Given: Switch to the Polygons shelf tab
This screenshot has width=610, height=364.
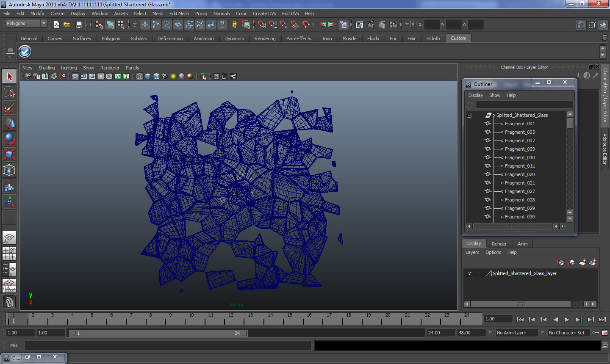Looking at the screenshot, I should coord(111,39).
